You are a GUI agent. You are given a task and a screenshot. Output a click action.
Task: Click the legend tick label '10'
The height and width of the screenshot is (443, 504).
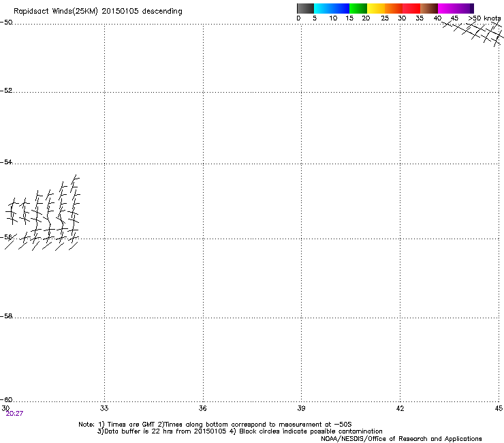(333, 18)
